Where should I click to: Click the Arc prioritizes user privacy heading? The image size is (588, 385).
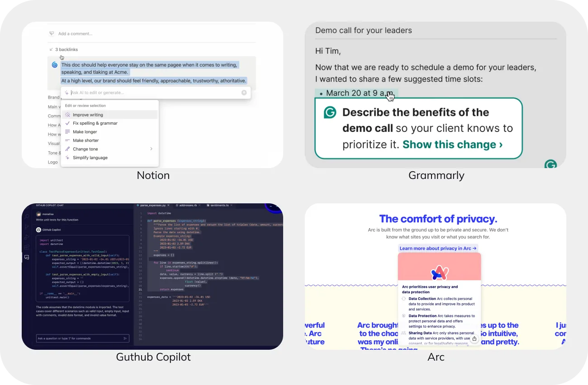point(430,289)
